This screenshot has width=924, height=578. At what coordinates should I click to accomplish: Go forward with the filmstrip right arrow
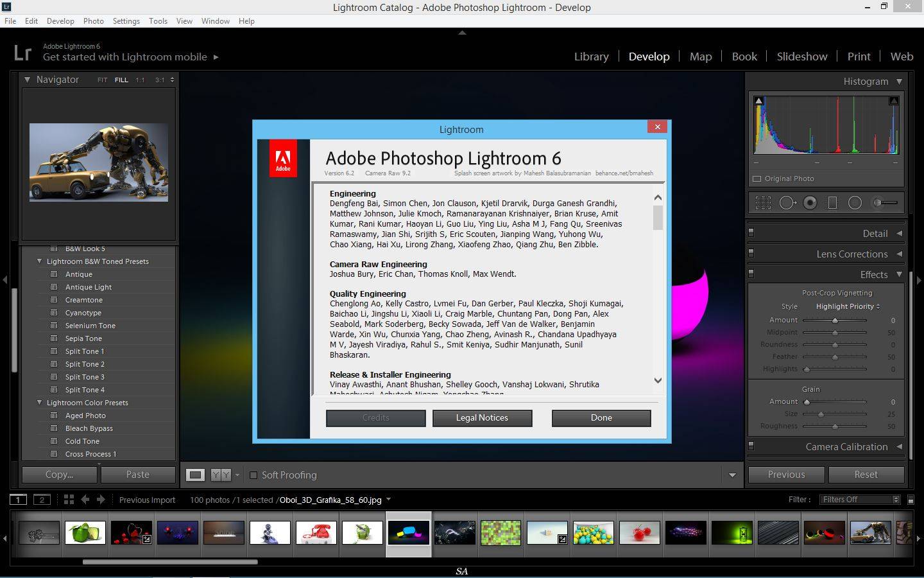[101, 499]
